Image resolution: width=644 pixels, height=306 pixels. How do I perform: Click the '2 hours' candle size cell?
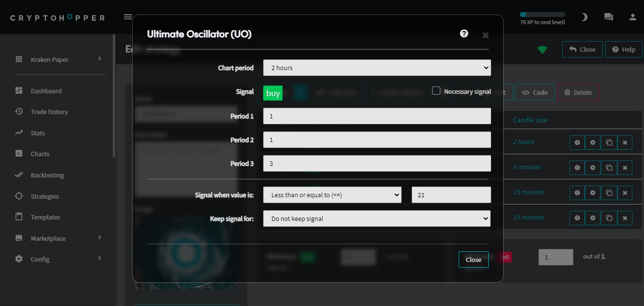524,142
